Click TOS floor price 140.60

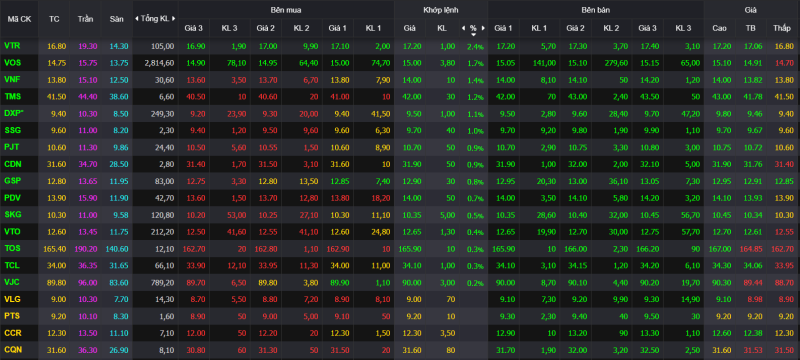click(116, 248)
